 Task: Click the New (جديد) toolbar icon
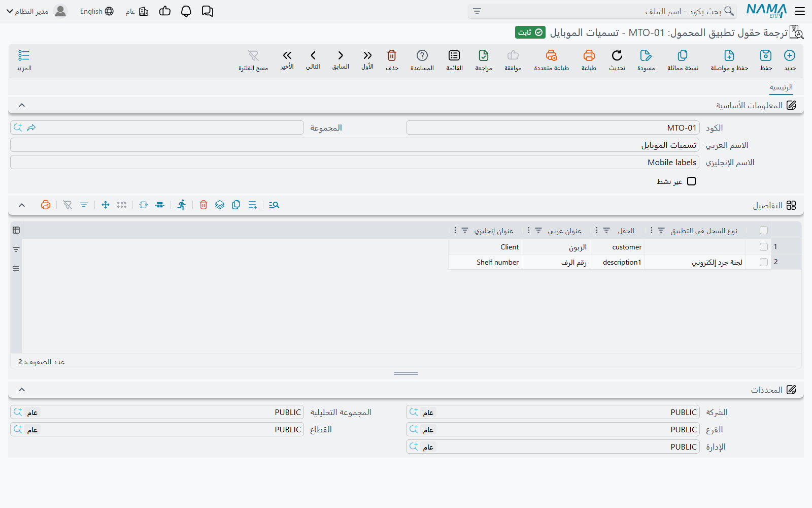click(x=790, y=60)
